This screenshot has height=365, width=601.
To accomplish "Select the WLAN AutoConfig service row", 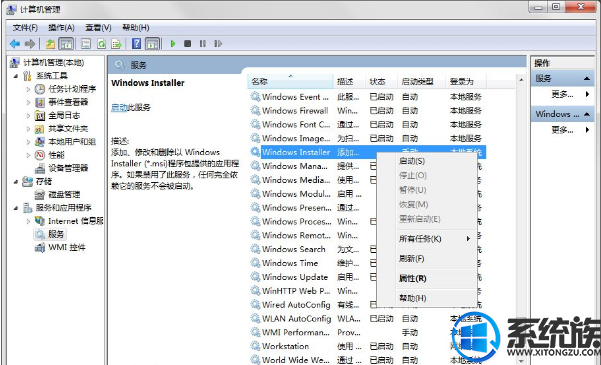I will tap(367, 319).
